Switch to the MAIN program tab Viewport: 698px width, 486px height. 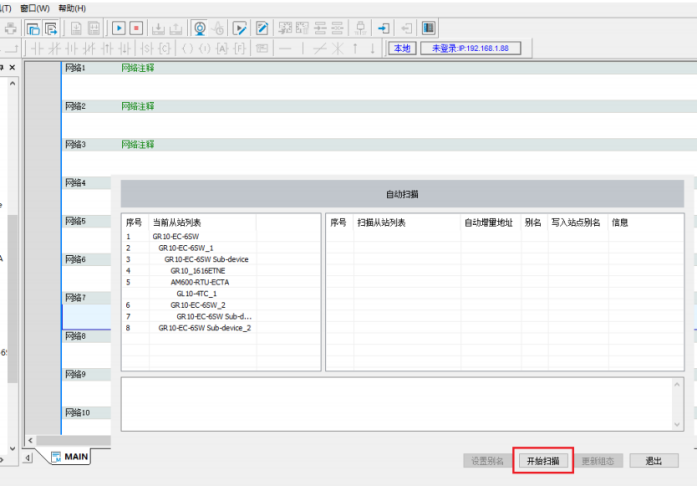tap(70, 457)
